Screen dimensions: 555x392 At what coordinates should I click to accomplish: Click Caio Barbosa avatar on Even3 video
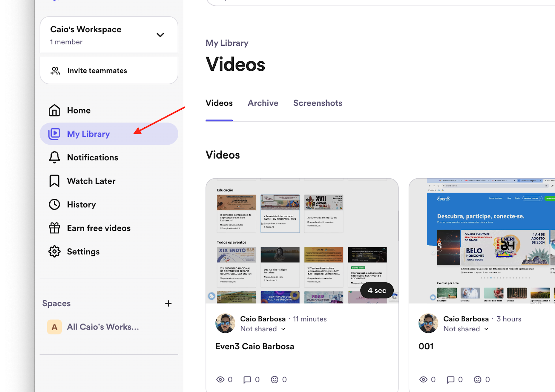pyautogui.click(x=225, y=323)
